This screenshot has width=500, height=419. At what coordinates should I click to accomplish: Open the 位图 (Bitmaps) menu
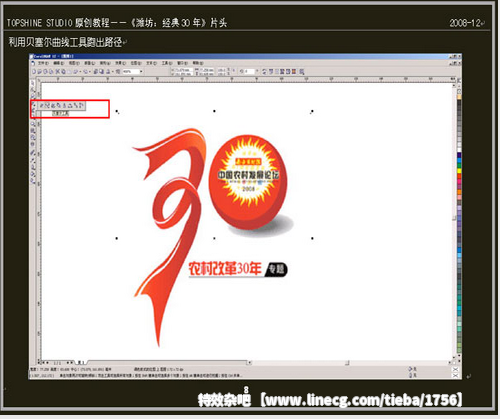click(x=136, y=63)
